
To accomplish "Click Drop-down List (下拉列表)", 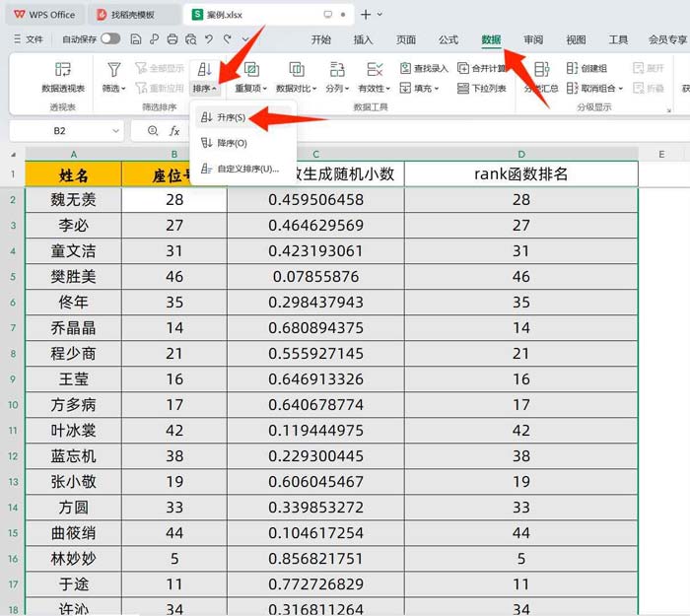I will tap(482, 89).
